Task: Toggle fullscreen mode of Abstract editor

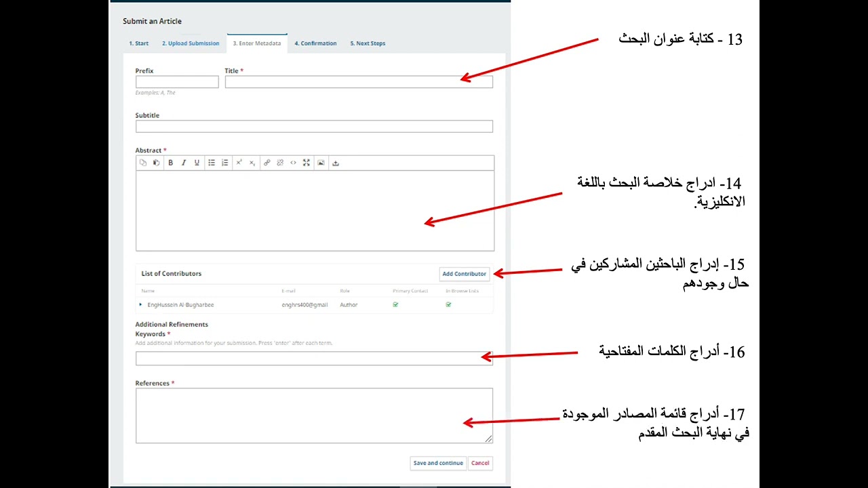Action: click(307, 163)
